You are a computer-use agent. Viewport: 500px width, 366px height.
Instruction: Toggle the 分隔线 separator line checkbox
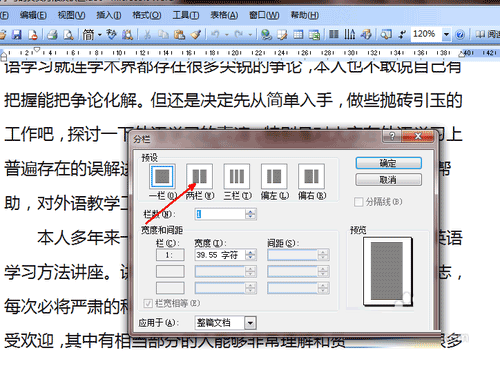click(358, 202)
